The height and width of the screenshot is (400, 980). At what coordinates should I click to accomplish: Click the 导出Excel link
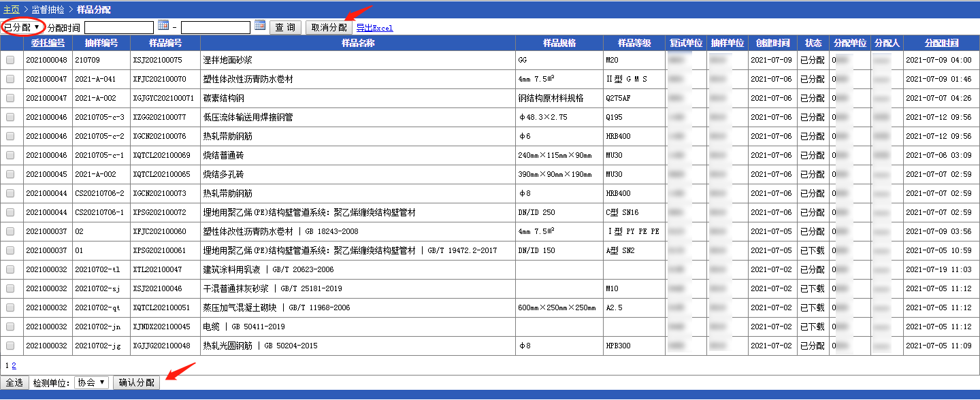coord(374,28)
